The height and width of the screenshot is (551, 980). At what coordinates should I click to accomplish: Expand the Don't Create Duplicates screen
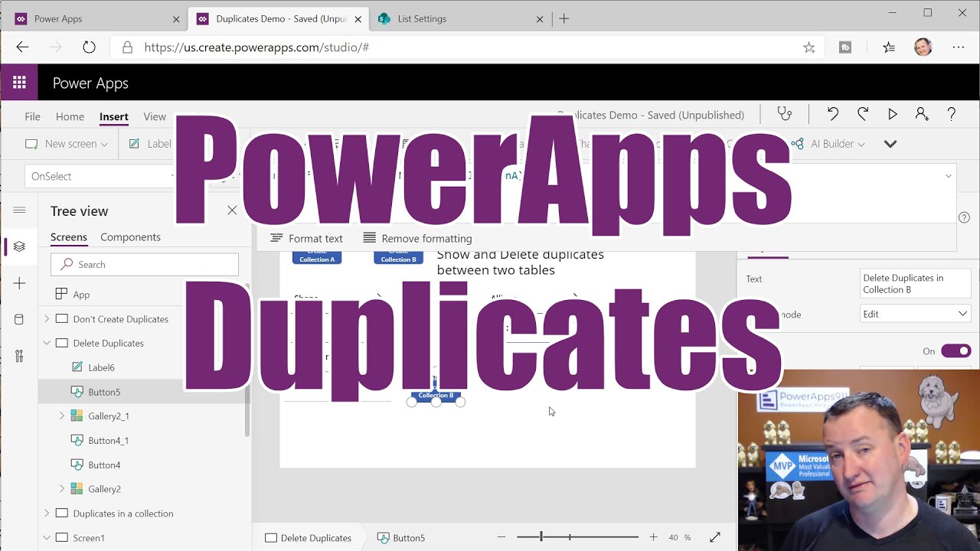point(47,319)
